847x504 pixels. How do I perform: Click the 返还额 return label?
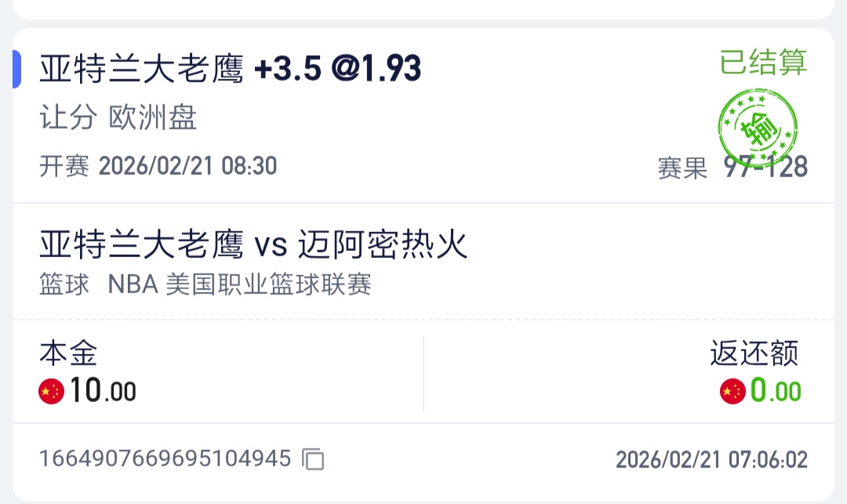click(754, 354)
